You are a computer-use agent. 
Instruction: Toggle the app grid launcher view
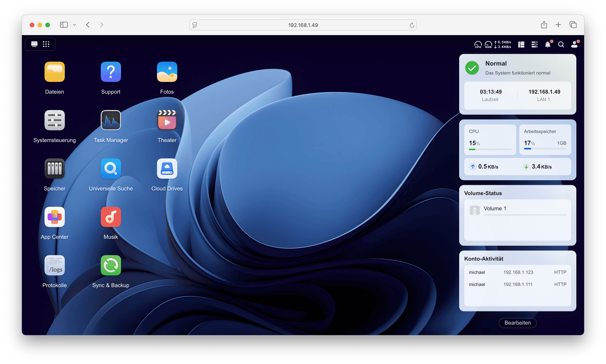pyautogui.click(x=46, y=44)
